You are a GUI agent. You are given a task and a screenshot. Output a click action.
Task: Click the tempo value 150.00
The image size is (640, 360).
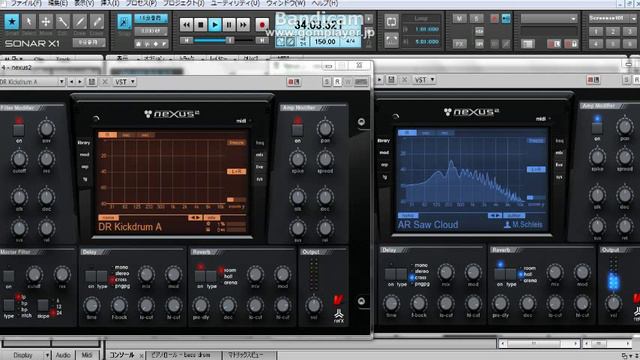[x=325, y=42]
